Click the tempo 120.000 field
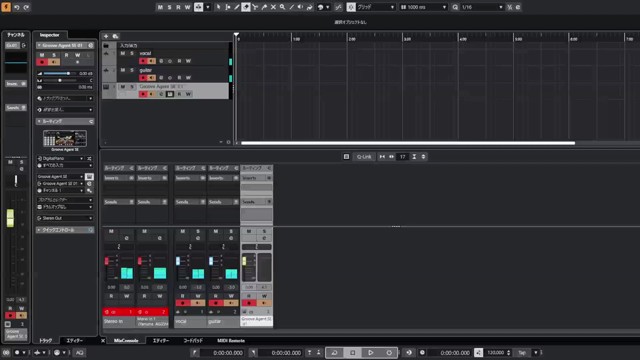640x360 pixels. point(496,352)
